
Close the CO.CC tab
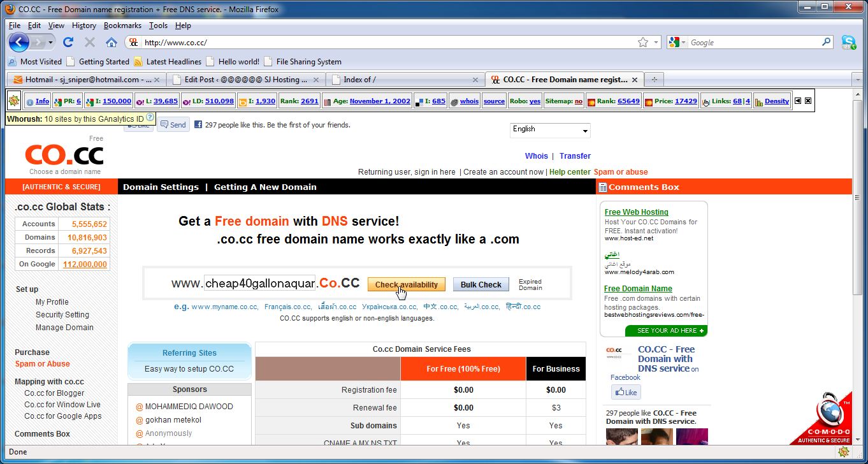tap(635, 80)
